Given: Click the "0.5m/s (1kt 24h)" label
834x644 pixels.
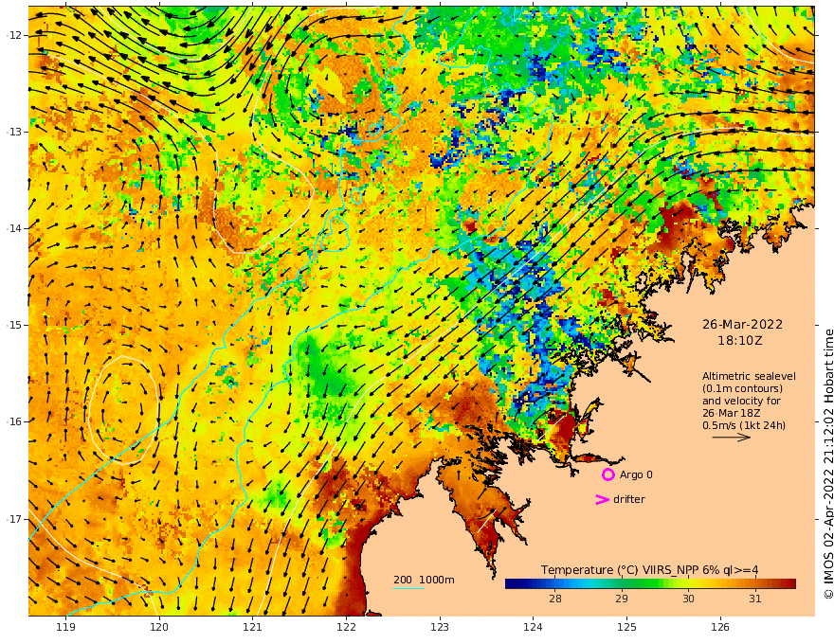Looking at the screenshot, I should click(744, 425).
